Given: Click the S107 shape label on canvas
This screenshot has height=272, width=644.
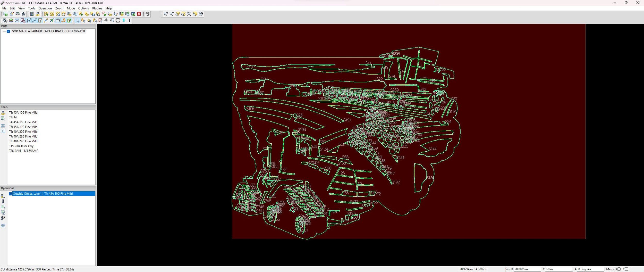Looking at the screenshot, I should (x=251, y=67).
